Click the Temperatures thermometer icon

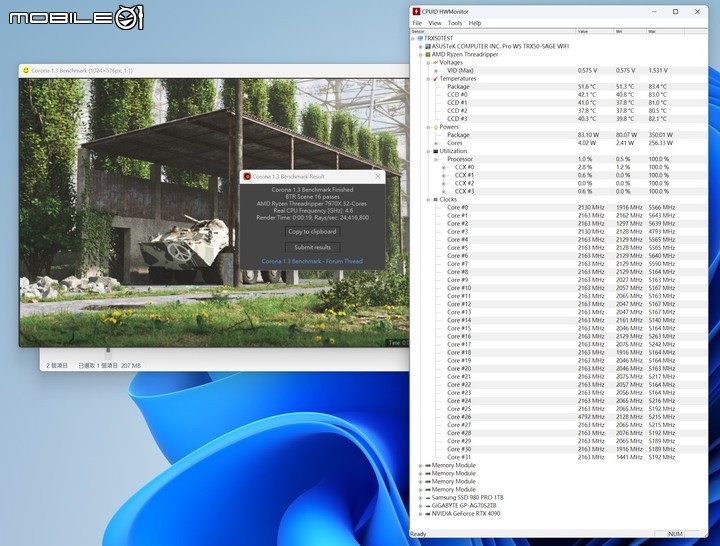[435, 79]
